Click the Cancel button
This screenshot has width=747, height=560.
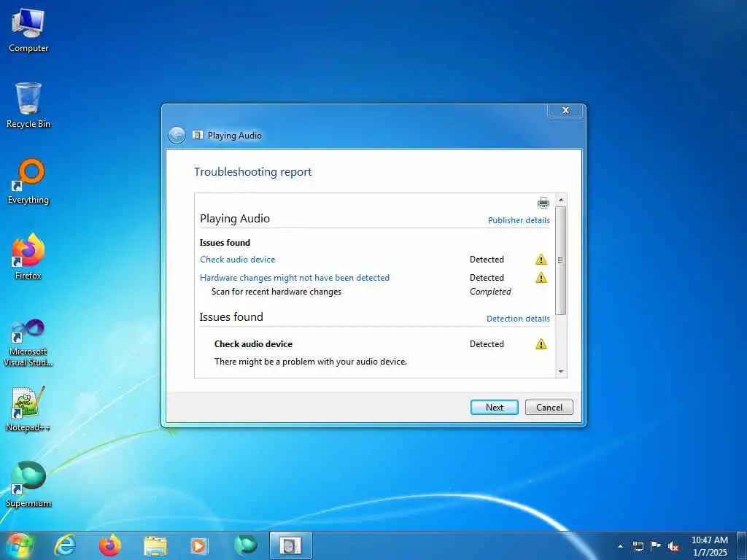549,408
